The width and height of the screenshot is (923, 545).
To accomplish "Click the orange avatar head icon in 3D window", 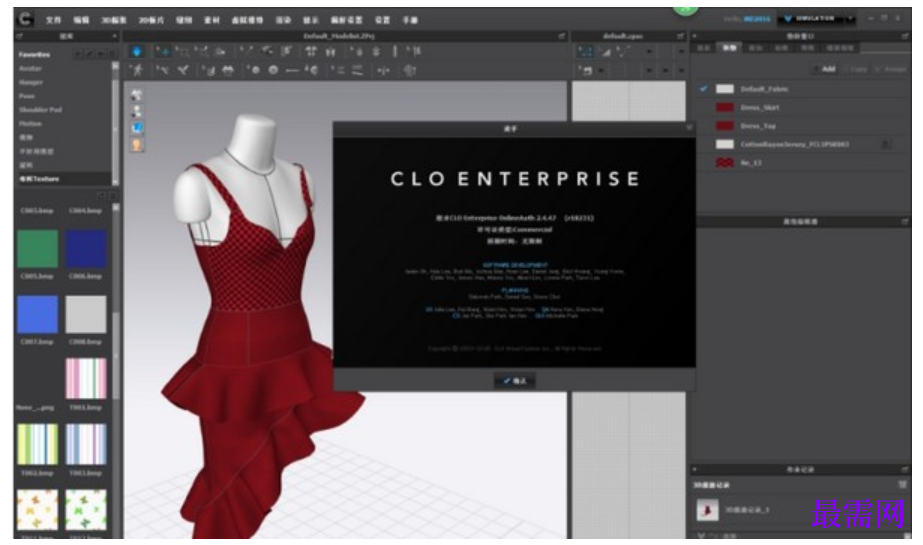I will pyautogui.click(x=137, y=145).
